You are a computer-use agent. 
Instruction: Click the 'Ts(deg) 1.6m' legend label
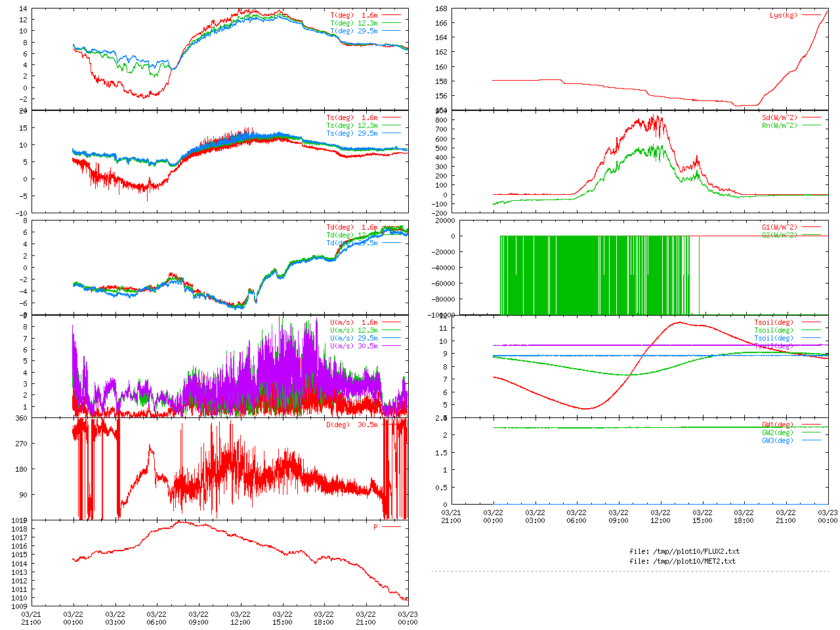coord(352,118)
